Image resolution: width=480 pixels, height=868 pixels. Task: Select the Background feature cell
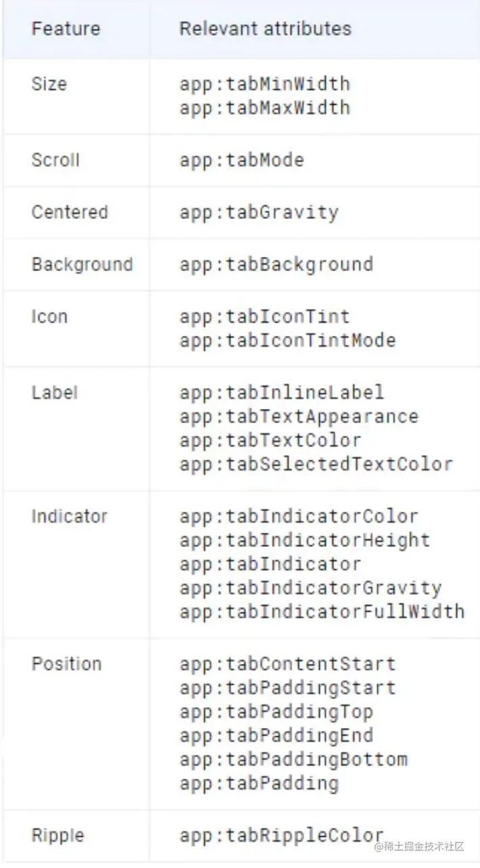[x=82, y=264]
